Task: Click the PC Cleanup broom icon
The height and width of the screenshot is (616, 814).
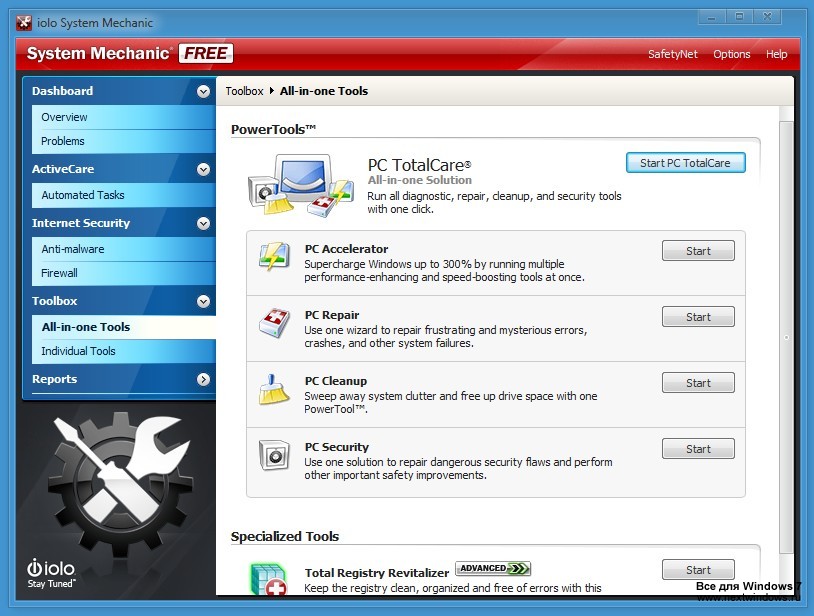Action: click(x=274, y=389)
